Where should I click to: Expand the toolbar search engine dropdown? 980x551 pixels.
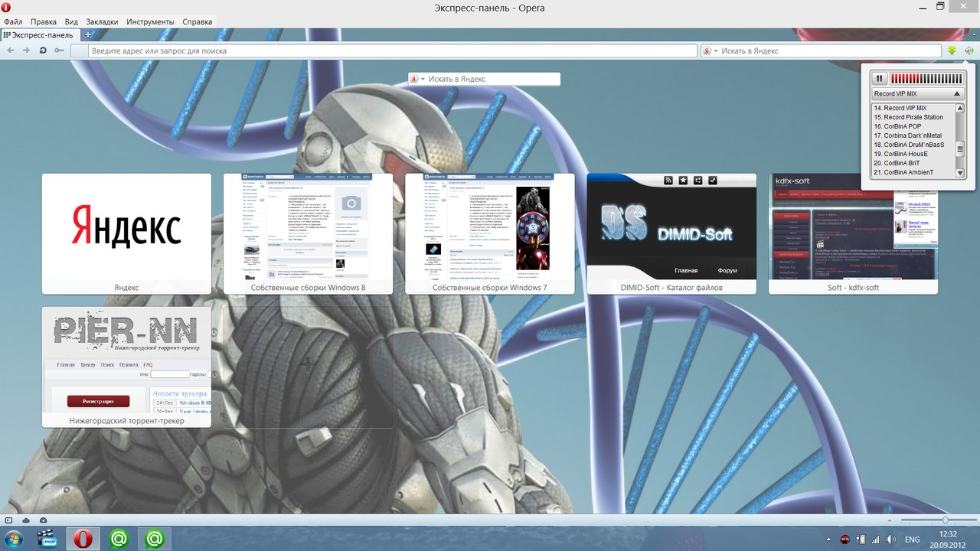point(710,51)
